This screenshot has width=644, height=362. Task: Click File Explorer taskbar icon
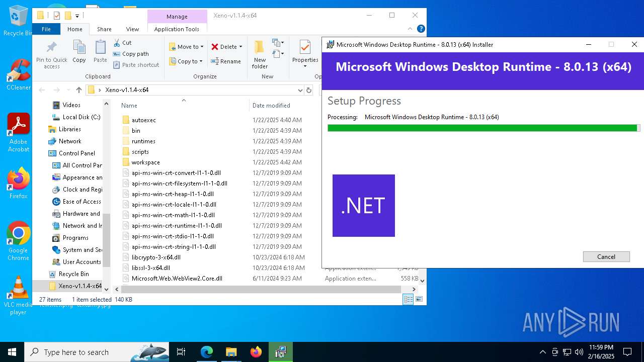[x=231, y=352]
